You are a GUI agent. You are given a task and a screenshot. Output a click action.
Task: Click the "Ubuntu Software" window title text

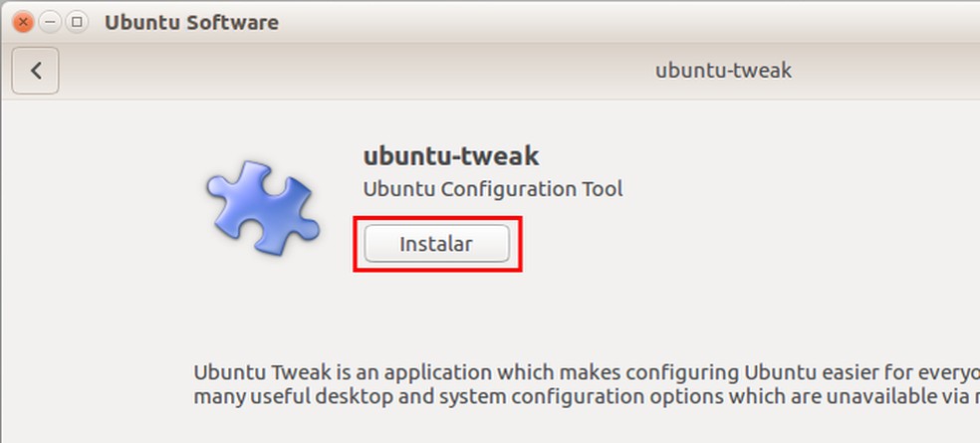point(191,22)
